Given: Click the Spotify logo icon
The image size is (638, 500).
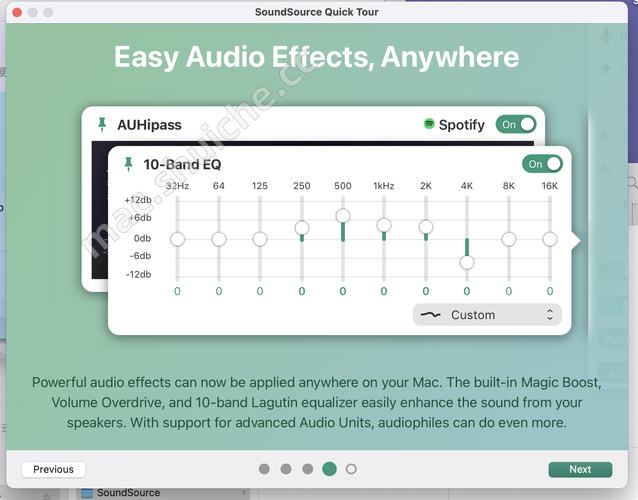Looking at the screenshot, I should pyautogui.click(x=429, y=125).
